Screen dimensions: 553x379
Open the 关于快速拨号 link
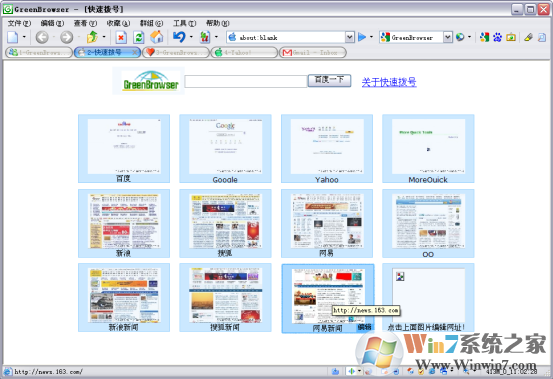coord(389,82)
